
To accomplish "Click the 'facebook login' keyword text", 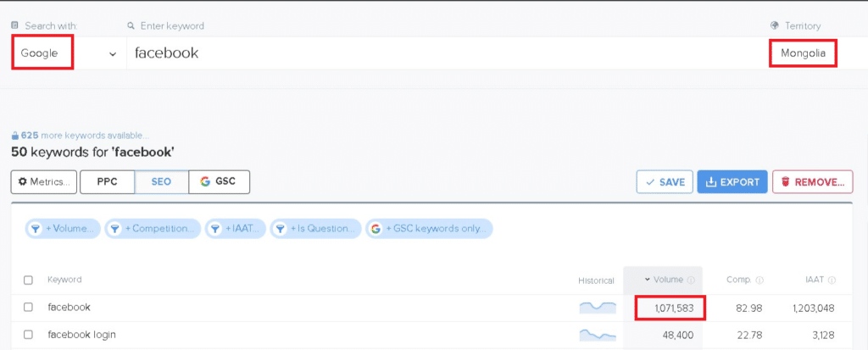I will coord(82,335).
